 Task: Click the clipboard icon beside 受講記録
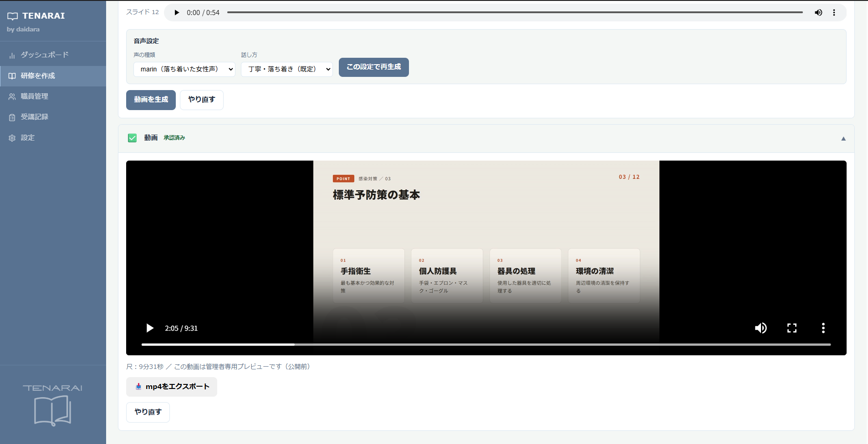coord(12,117)
